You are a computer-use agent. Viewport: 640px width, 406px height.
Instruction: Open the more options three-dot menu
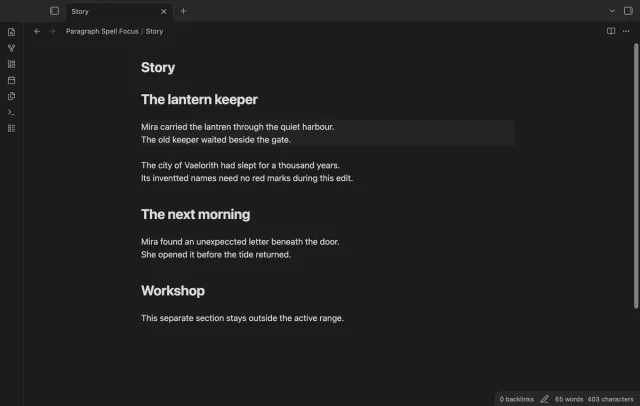[x=626, y=31]
